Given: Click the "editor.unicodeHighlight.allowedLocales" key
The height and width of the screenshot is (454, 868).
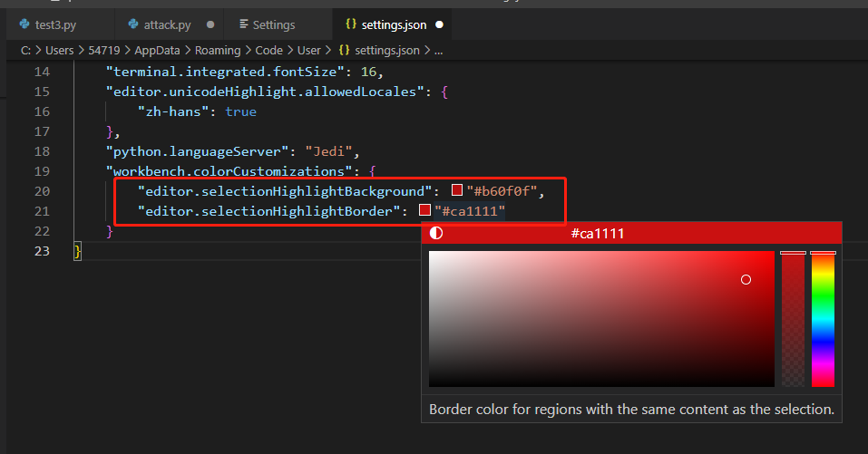Looking at the screenshot, I should tap(265, 92).
